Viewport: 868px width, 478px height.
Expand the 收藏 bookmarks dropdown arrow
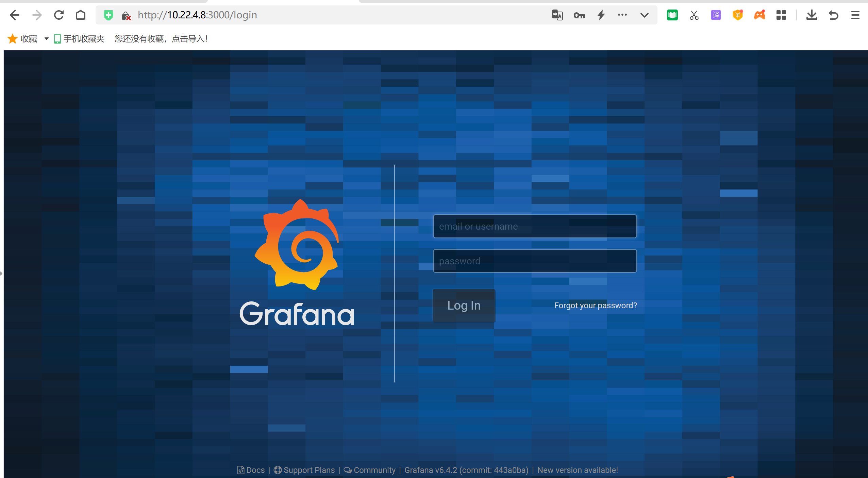tap(47, 39)
